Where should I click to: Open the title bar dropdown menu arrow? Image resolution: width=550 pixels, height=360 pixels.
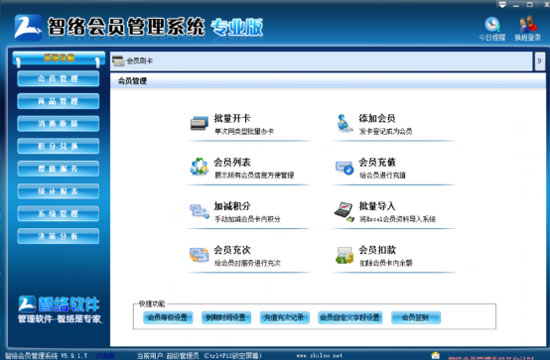point(502,5)
